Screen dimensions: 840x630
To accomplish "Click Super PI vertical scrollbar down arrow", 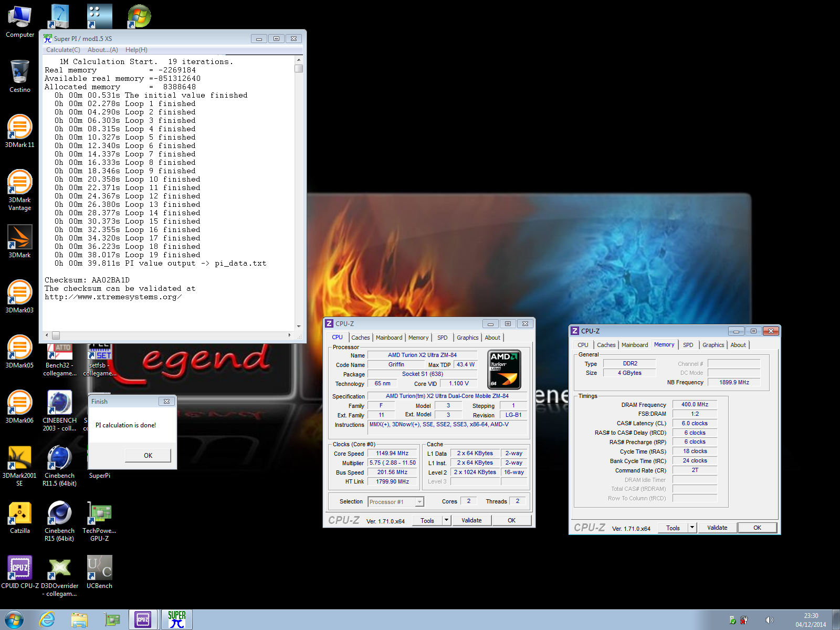I will (299, 326).
